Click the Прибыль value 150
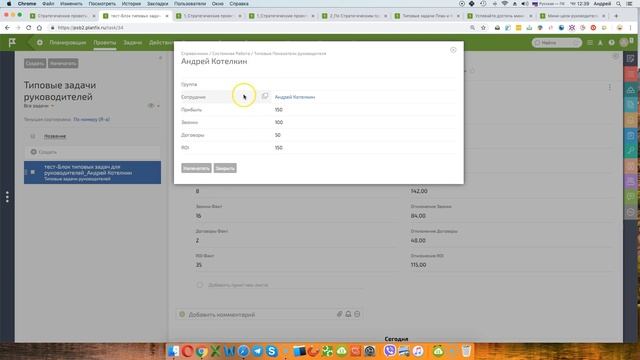This screenshot has width=640, height=360. 279,110
